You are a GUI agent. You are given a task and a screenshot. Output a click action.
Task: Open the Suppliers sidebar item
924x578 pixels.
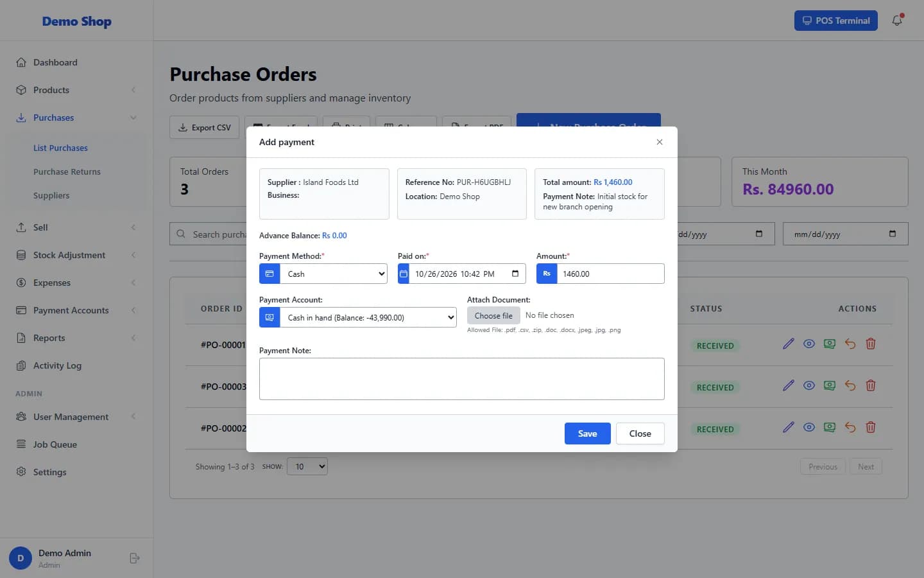pyautogui.click(x=51, y=195)
